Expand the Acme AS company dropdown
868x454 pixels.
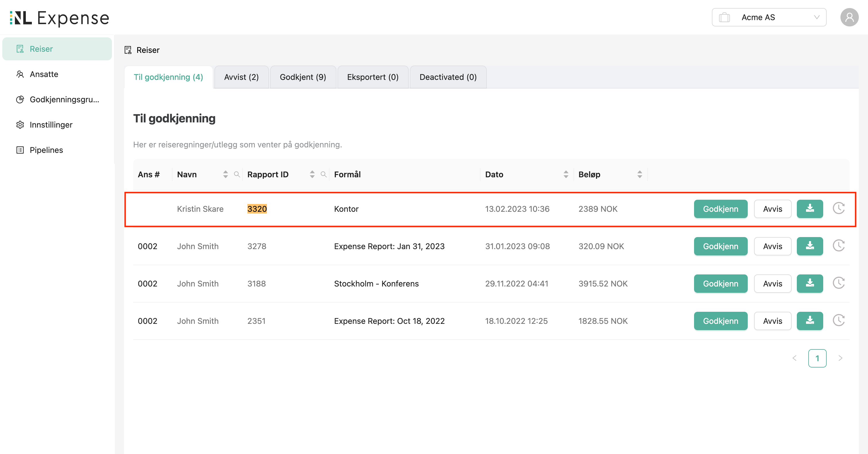pos(769,18)
